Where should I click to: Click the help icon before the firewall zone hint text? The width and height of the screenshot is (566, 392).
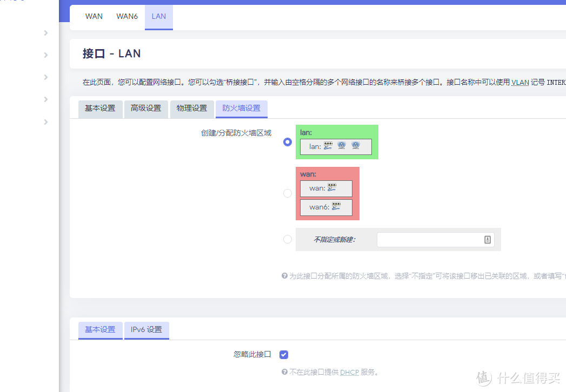coord(284,275)
